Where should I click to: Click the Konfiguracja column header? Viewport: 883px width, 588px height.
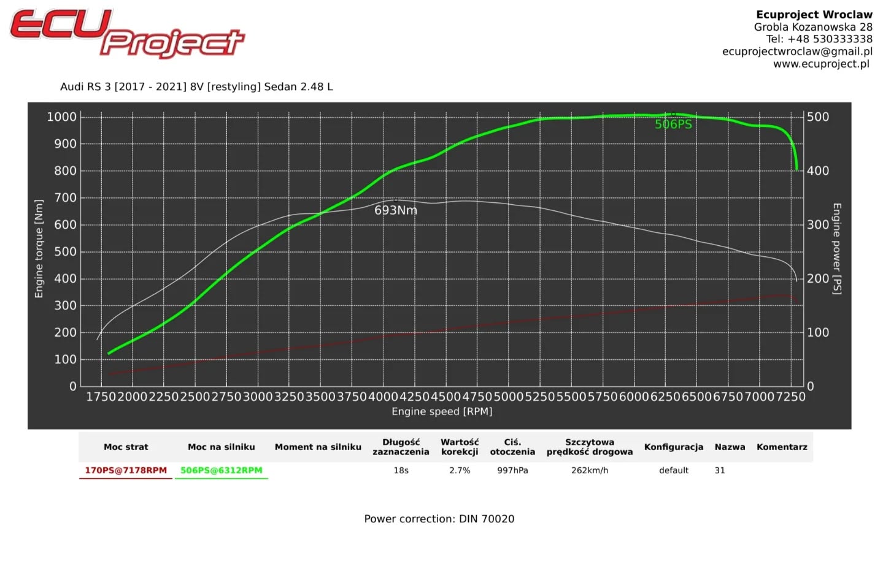(x=674, y=447)
